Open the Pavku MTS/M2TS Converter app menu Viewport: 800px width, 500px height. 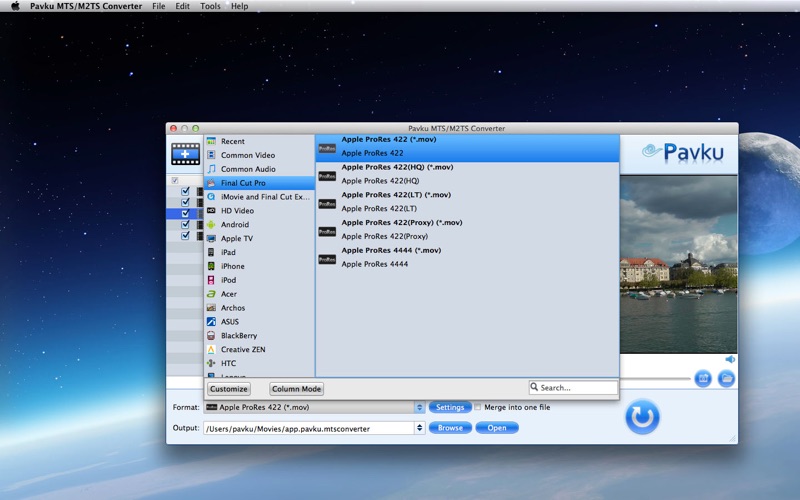(x=86, y=6)
